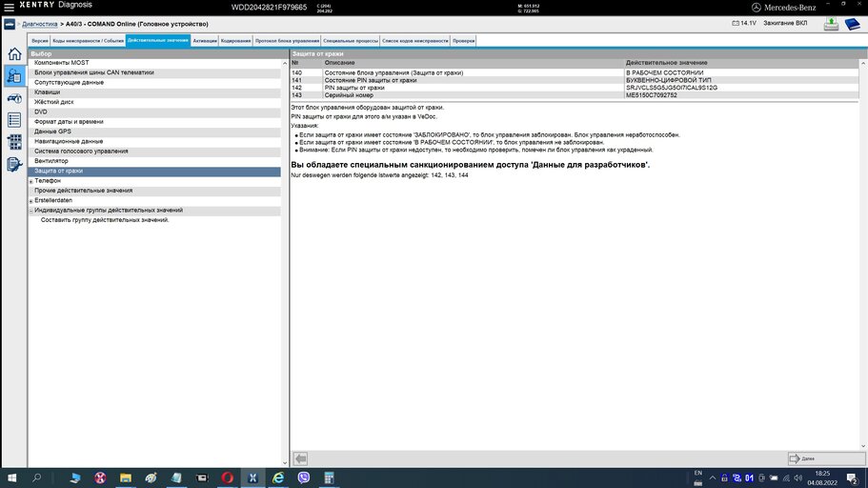
Task: Click the grey back arrow at bottom
Action: [x=300, y=458]
